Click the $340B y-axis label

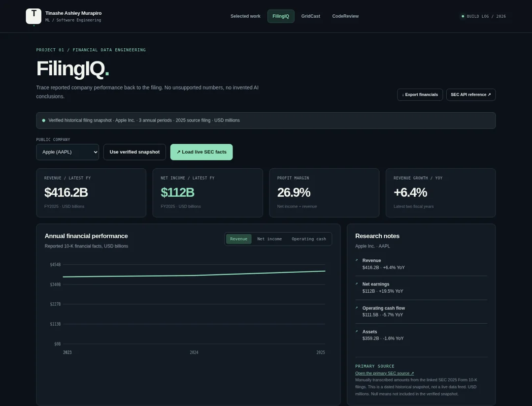pyautogui.click(x=55, y=284)
